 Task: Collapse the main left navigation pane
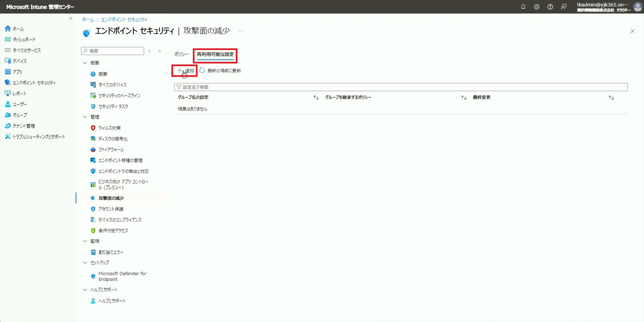(71, 18)
